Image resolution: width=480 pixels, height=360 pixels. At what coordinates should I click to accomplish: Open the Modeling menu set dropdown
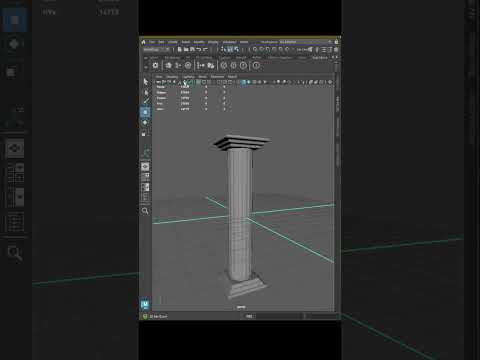157,49
